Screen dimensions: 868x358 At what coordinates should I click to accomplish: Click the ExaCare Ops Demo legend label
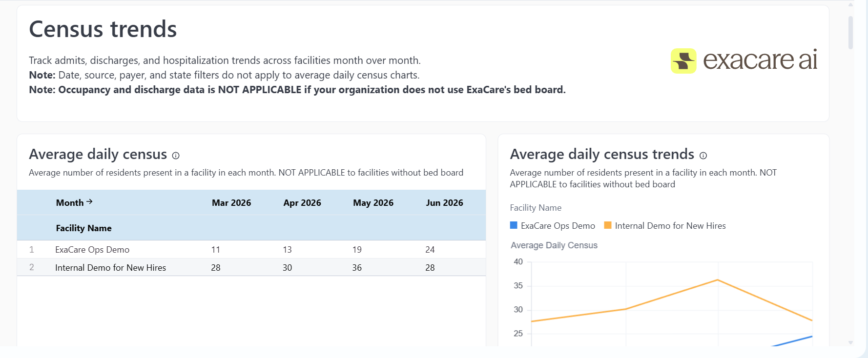click(558, 226)
